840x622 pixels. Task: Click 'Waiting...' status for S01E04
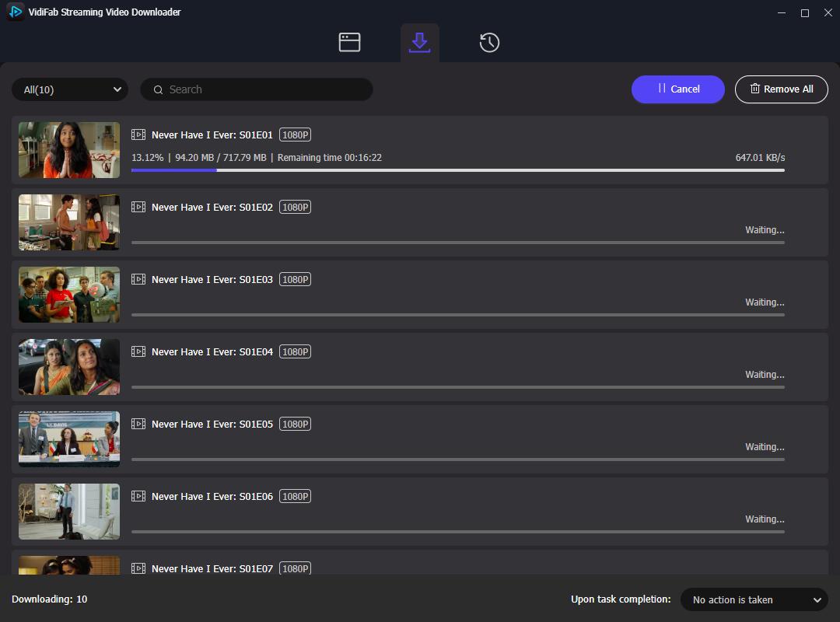click(x=765, y=375)
